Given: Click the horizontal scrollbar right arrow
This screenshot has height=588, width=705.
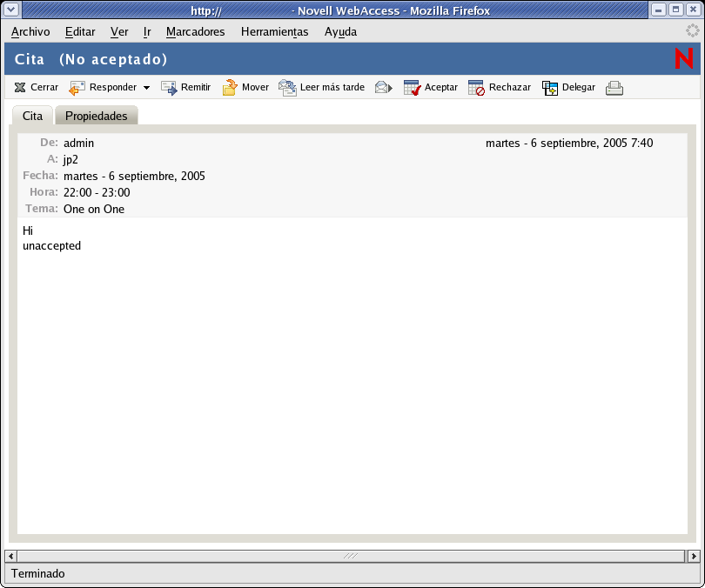Looking at the screenshot, I should click(694, 556).
